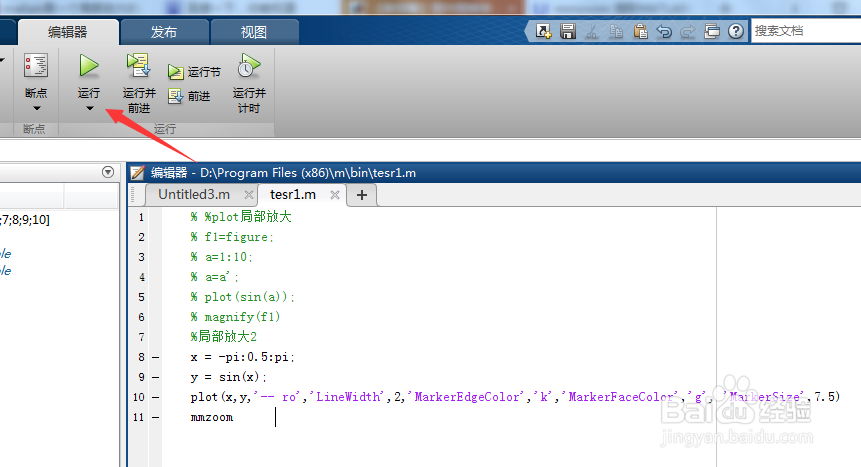This screenshot has width=861, height=467.
Task: Click the green Run button
Action: pyautogui.click(x=88, y=66)
